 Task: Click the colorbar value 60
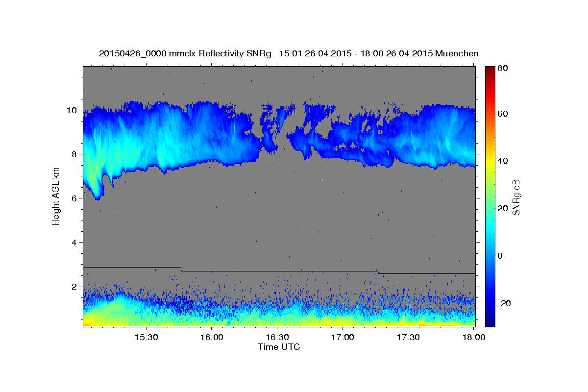click(x=503, y=114)
